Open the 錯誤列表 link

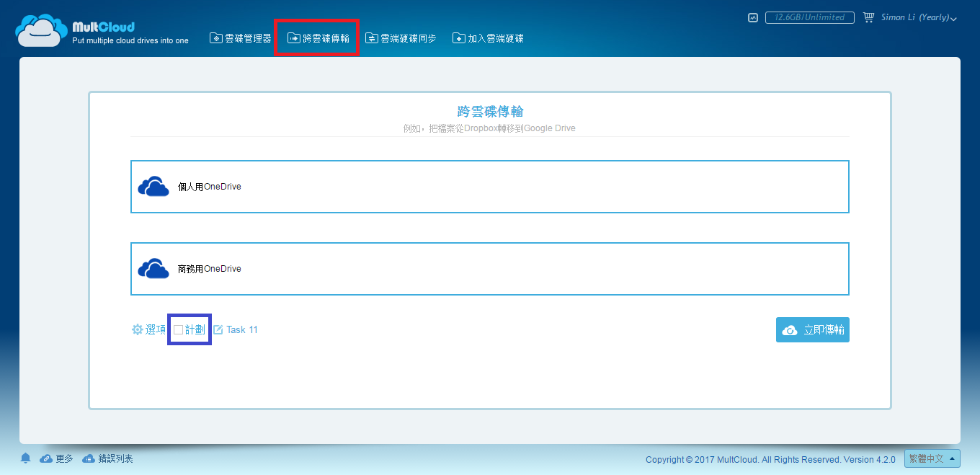(x=108, y=458)
